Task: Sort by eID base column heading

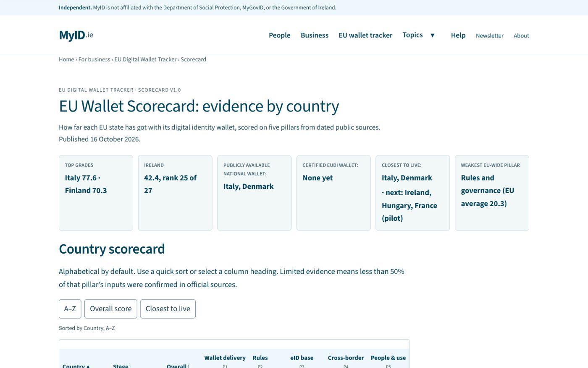Action: [x=302, y=358]
